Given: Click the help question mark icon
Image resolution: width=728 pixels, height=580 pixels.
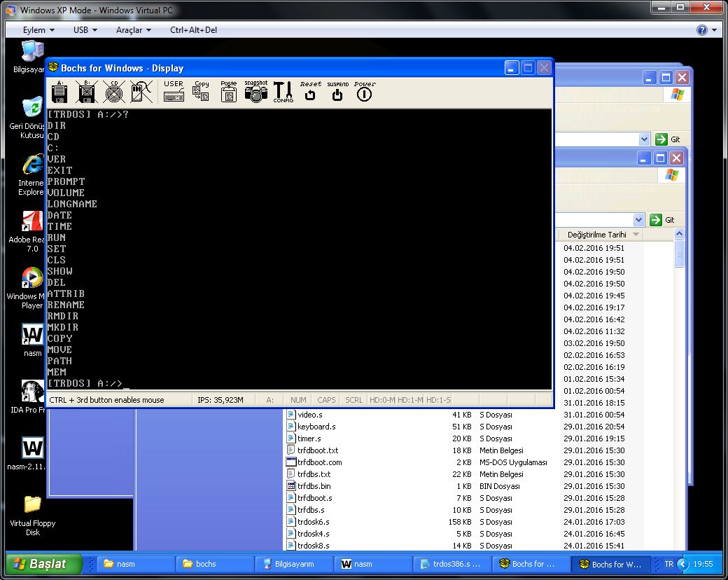Looking at the screenshot, I should 701,30.
